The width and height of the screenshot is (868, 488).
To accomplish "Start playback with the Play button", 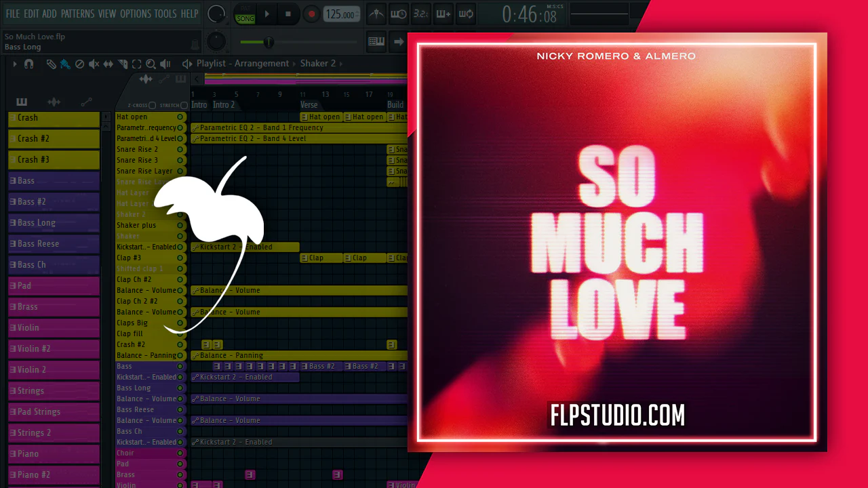I will 267,14.
